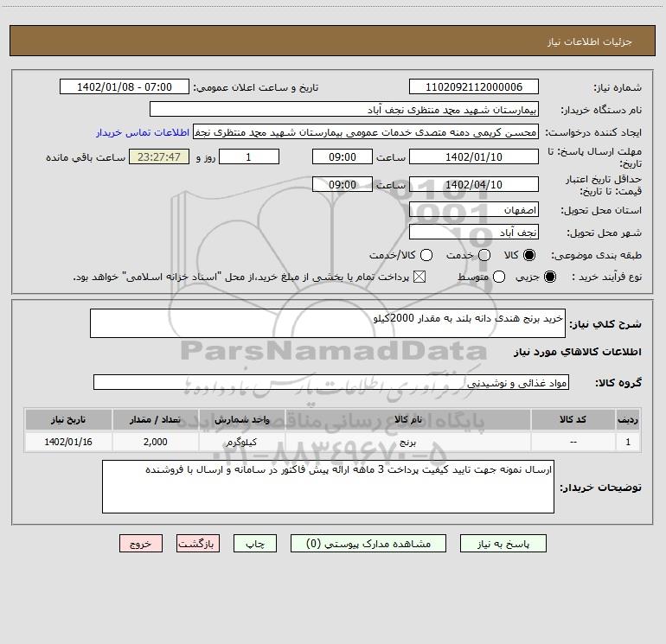Screen dimensions: 666x644
Task: Select the کالا radio button
Action: 529,255
